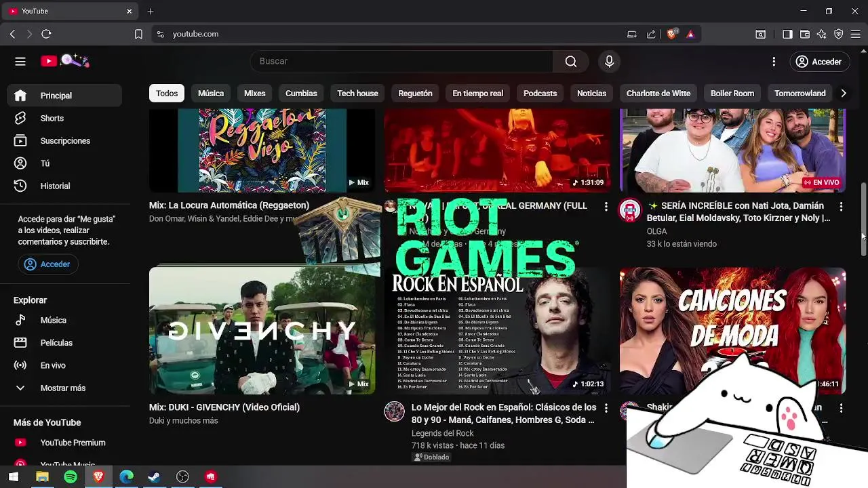The height and width of the screenshot is (488, 868).
Task: Click the Acceder button in the sidebar
Action: pos(47,264)
